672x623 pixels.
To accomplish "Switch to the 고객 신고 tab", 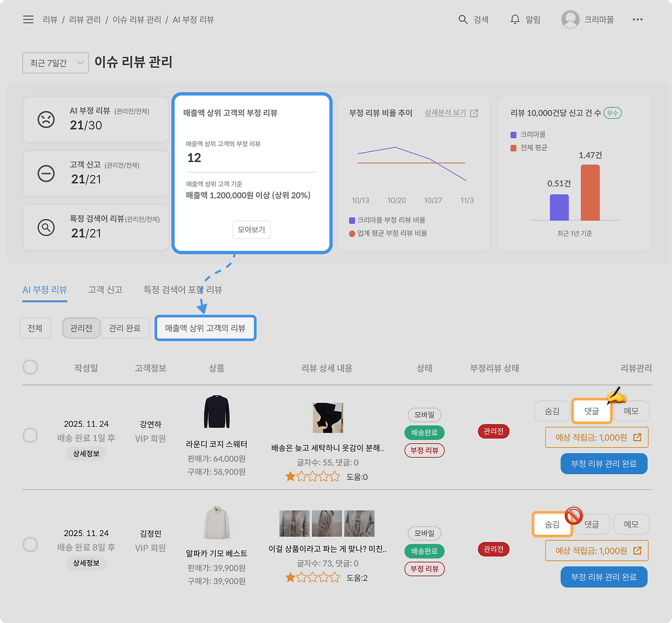I will click(x=105, y=289).
